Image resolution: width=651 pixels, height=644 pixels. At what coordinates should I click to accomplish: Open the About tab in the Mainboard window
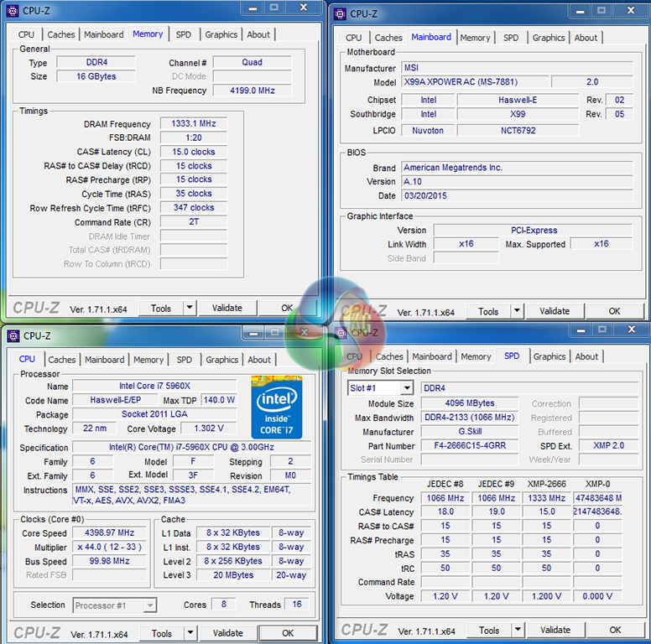pos(586,38)
